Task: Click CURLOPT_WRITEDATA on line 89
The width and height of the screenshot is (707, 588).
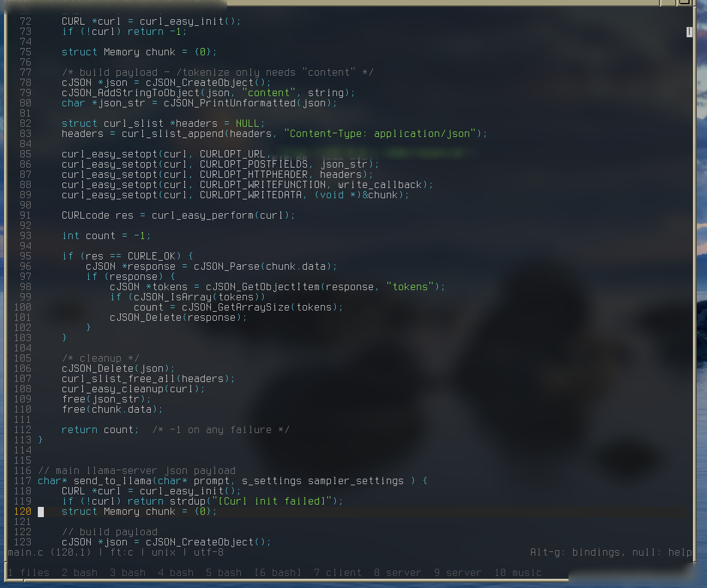Action: point(250,195)
